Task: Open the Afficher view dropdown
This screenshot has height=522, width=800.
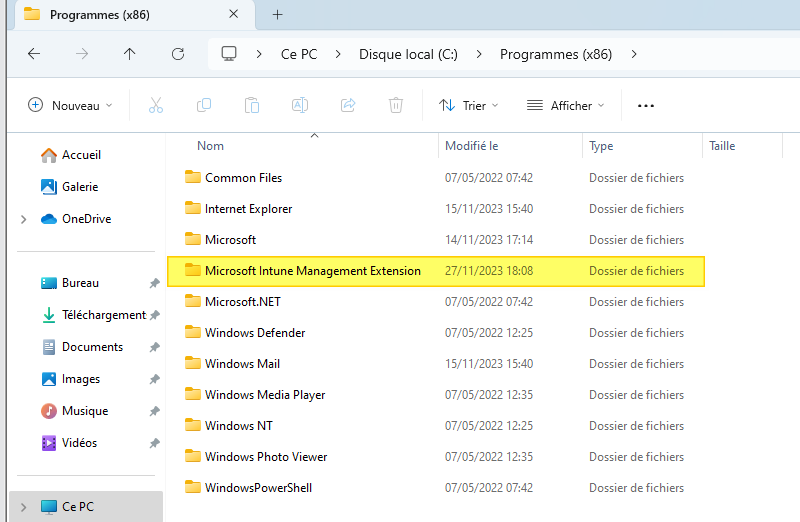Action: tap(566, 105)
